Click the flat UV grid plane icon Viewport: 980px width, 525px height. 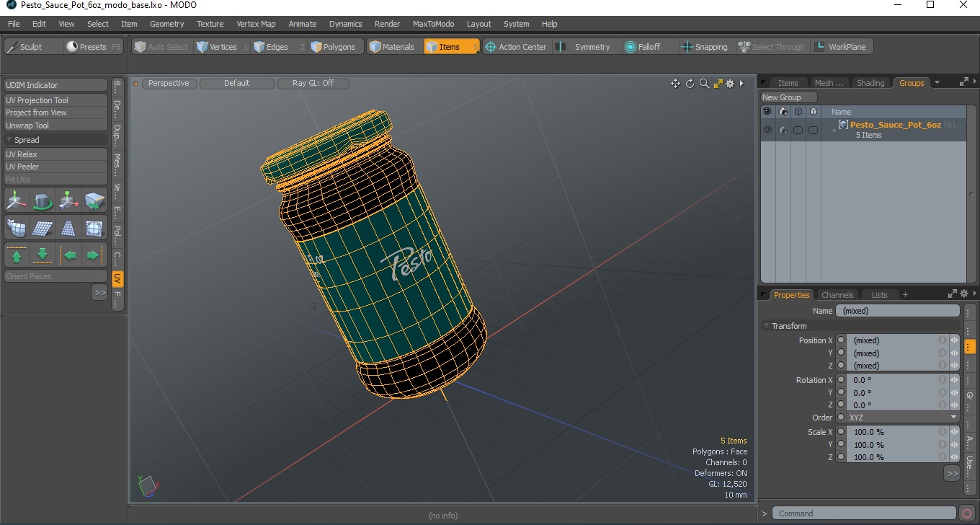(x=43, y=228)
